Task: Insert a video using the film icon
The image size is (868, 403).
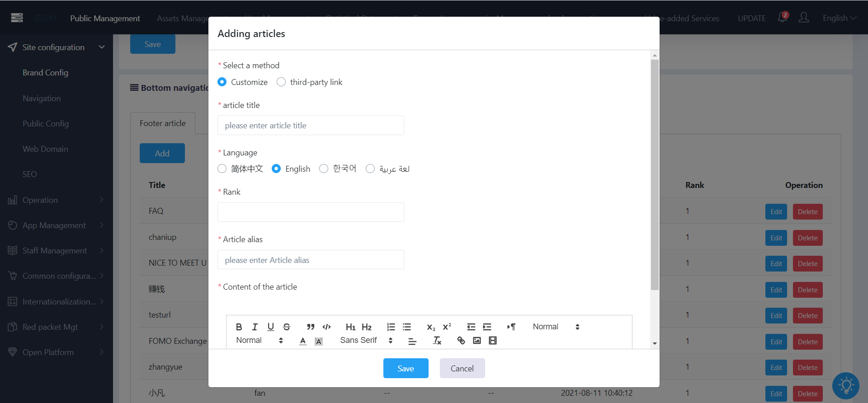Action: (x=492, y=340)
